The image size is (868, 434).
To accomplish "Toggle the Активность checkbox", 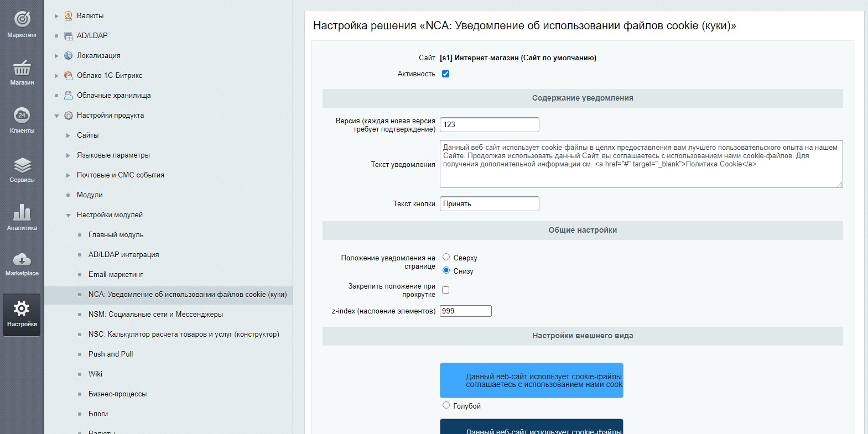I will coord(445,74).
